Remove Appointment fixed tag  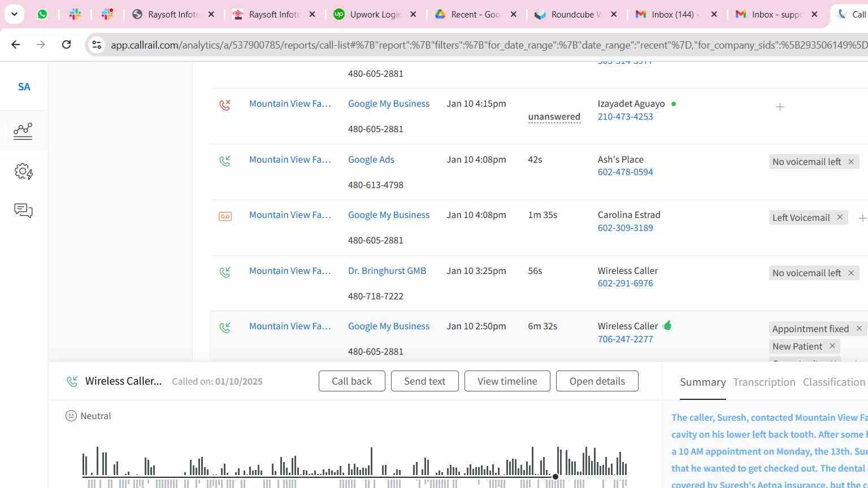coord(859,329)
